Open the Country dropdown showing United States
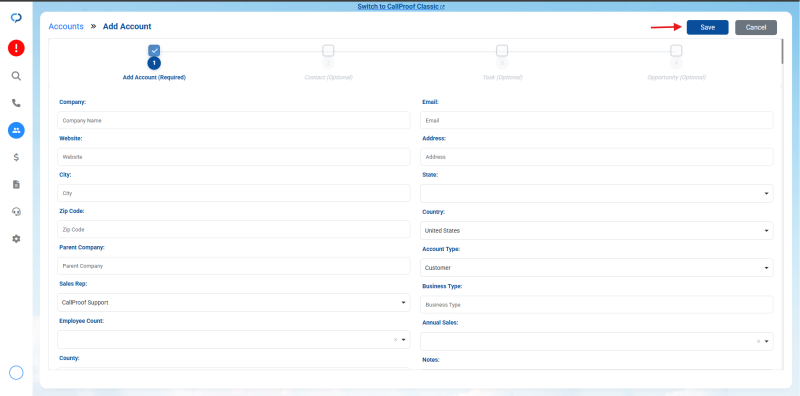The height and width of the screenshot is (396, 800). (x=596, y=231)
